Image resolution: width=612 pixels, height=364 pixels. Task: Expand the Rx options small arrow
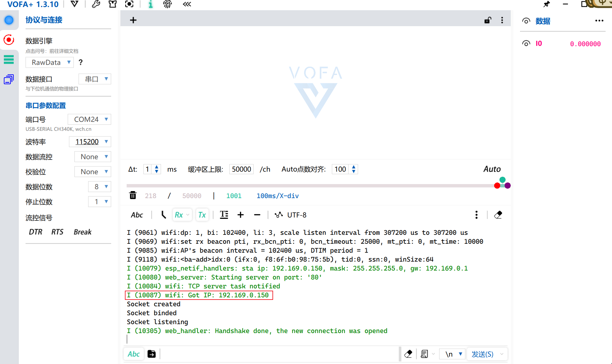click(188, 215)
